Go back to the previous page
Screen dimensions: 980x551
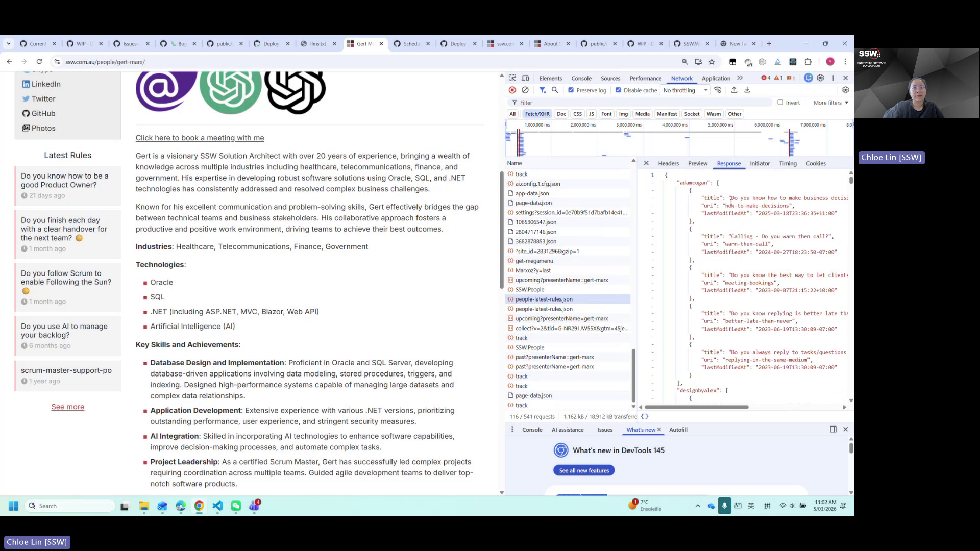click(x=9, y=62)
